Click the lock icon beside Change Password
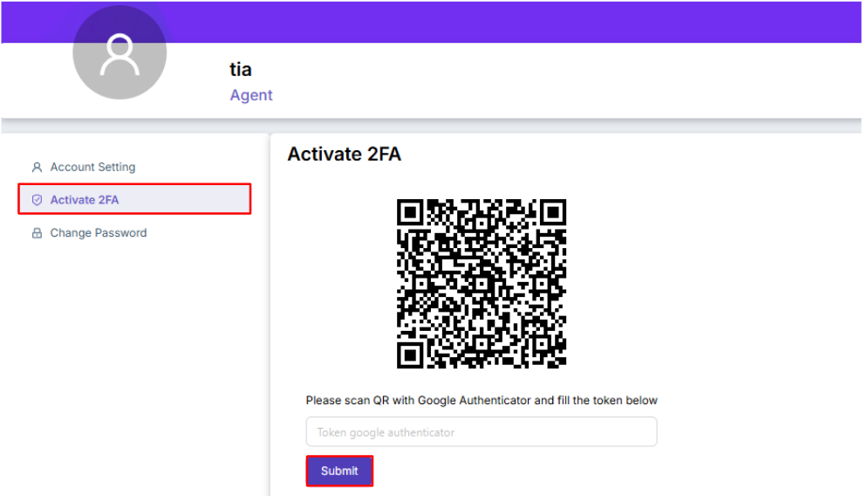 tap(37, 233)
